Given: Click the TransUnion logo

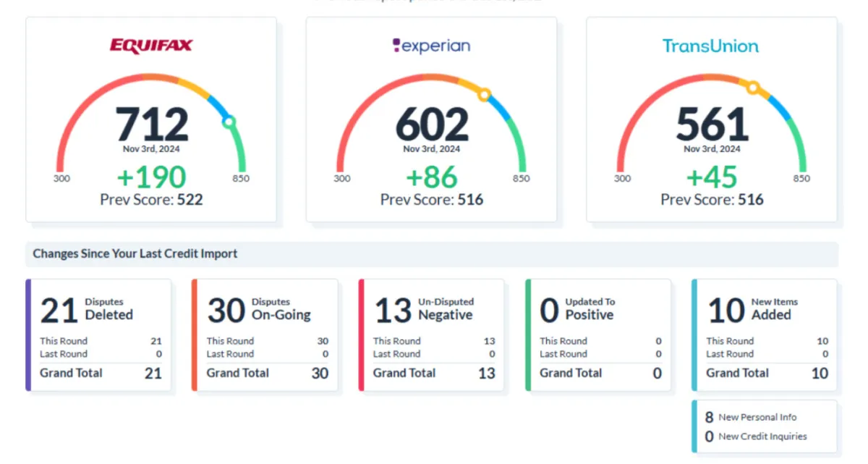Looking at the screenshot, I should 711,46.
